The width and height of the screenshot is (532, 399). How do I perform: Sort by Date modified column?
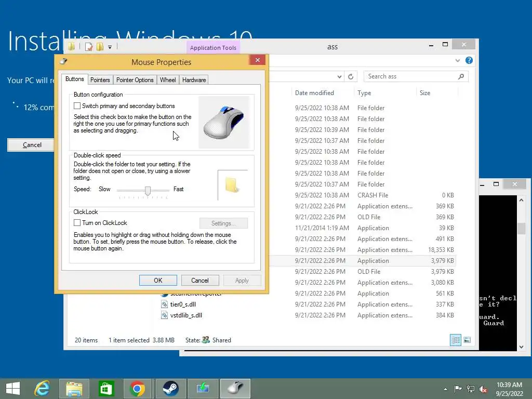(314, 92)
